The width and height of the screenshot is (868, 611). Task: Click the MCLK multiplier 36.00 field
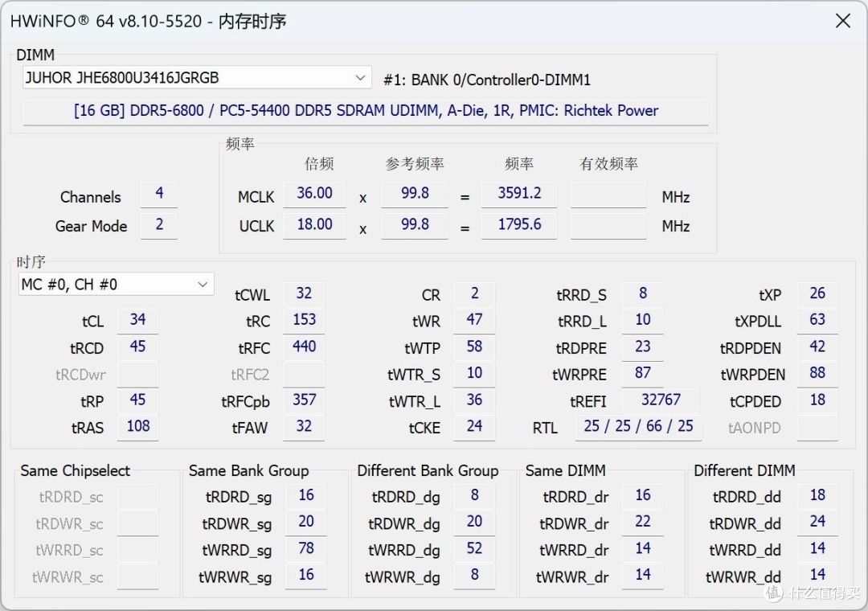[314, 194]
